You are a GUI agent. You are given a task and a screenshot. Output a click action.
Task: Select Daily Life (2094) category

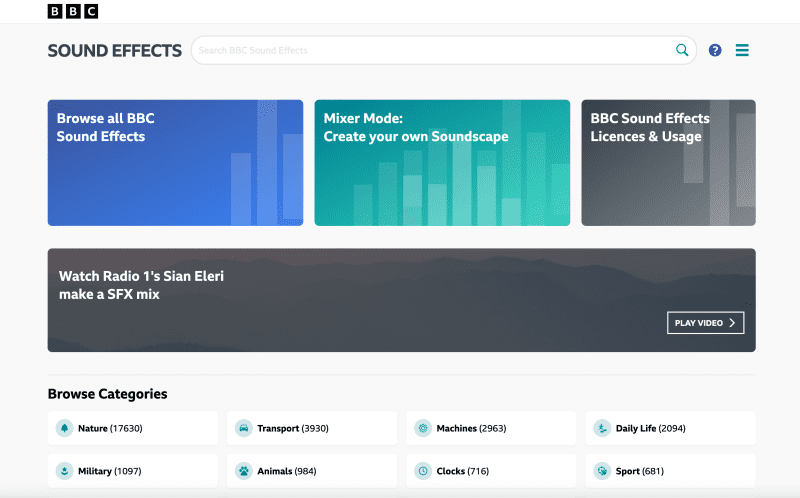coord(670,428)
